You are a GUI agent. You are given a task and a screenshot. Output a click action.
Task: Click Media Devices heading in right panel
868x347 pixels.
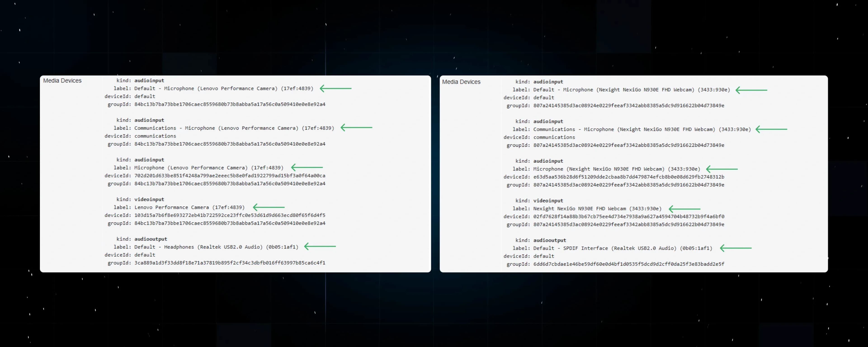pyautogui.click(x=461, y=82)
